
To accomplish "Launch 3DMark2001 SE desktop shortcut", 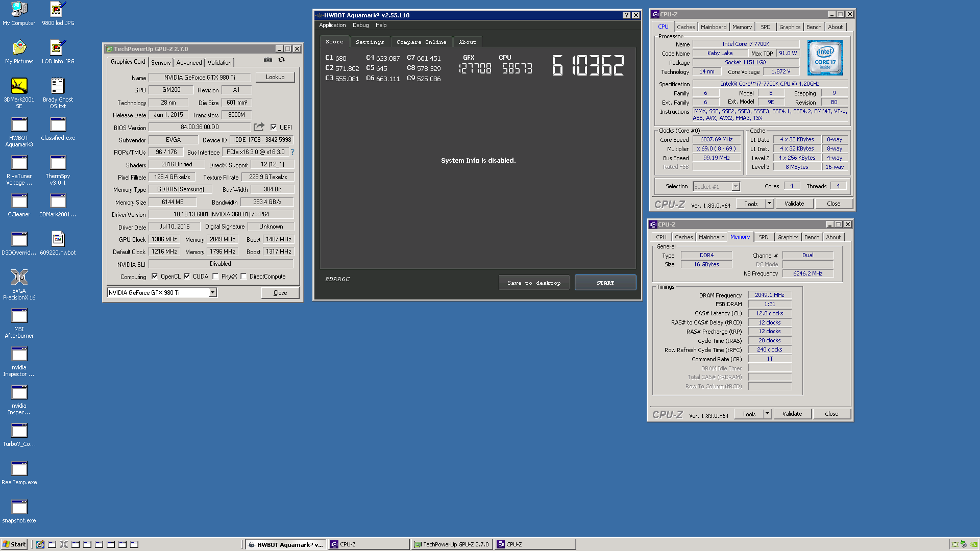I will coord(19,93).
